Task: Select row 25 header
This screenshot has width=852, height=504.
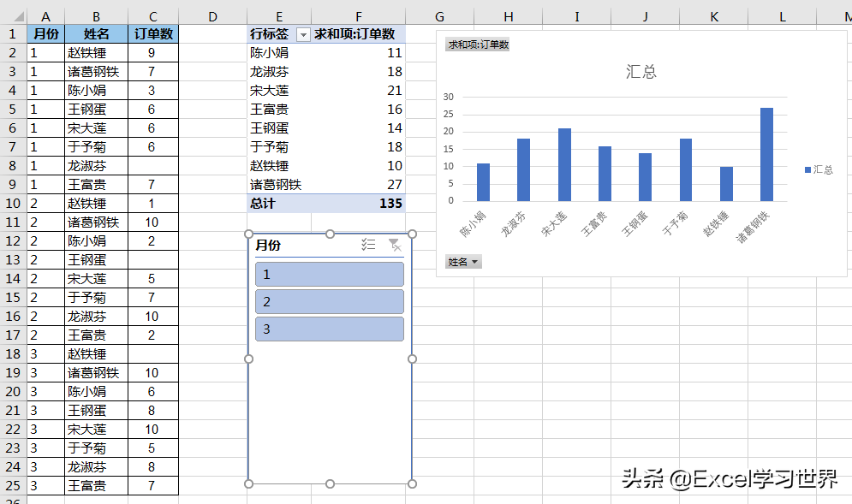Action: [13, 485]
